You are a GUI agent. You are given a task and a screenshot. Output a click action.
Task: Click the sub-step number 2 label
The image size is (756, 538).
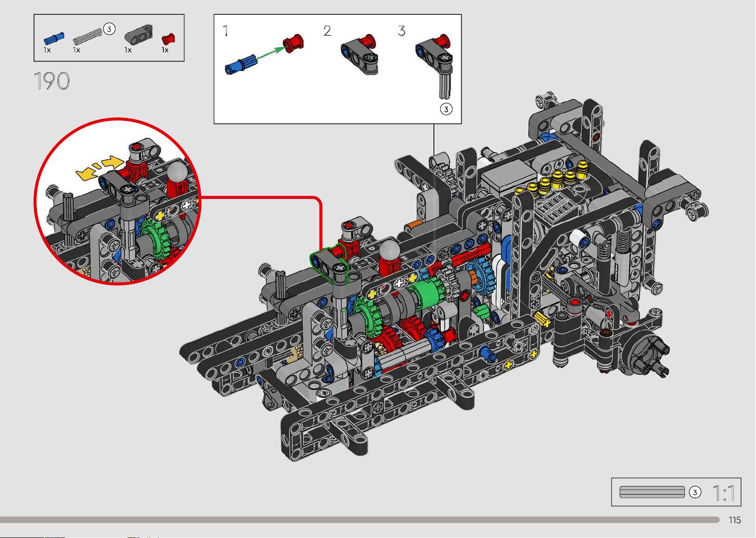327,31
